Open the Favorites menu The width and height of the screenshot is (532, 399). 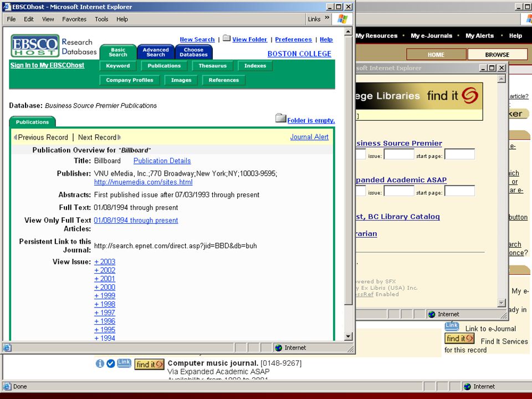point(74,19)
